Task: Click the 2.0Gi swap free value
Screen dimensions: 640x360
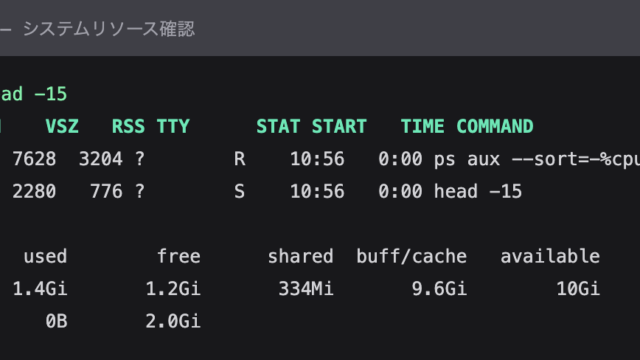Action: click(173, 321)
